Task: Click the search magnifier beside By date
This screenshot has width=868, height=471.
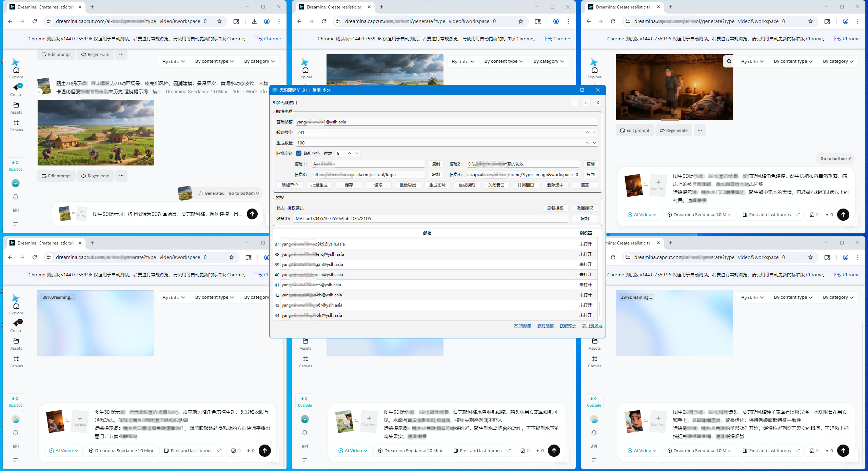Action: [729, 61]
